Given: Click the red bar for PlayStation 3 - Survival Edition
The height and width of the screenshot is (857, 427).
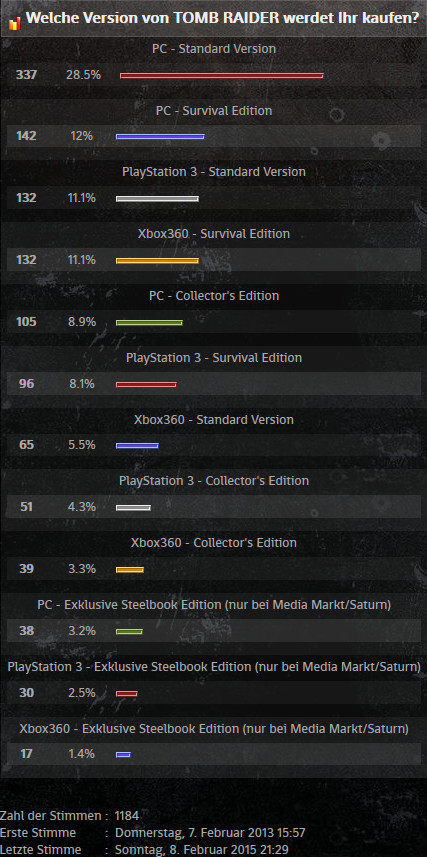Looking at the screenshot, I should tap(146, 384).
